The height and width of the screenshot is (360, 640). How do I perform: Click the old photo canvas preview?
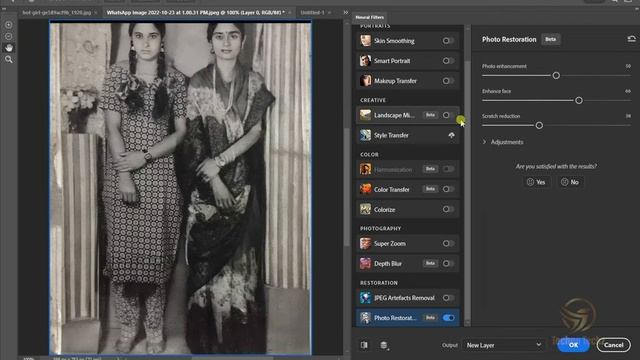tap(180, 188)
